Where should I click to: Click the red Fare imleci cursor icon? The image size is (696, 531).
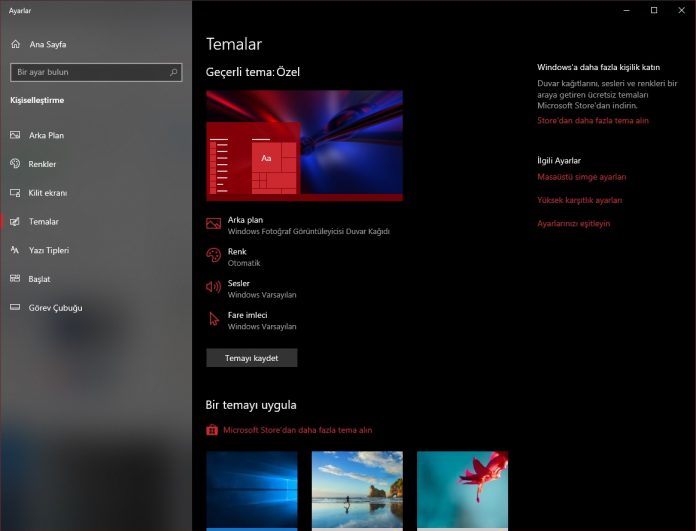tap(214, 319)
